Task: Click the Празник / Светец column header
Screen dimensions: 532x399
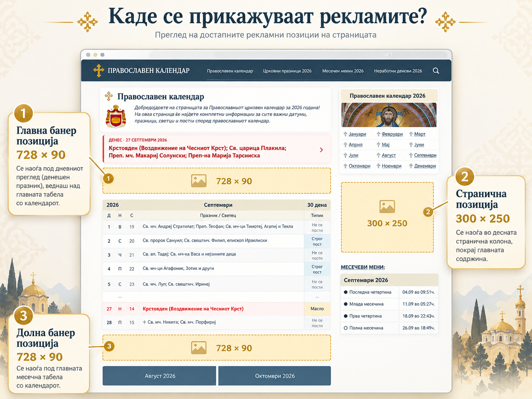Action: pos(218,216)
